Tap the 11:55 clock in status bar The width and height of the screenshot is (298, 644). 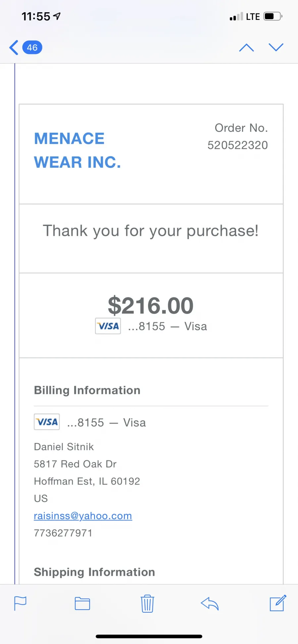[36, 16]
